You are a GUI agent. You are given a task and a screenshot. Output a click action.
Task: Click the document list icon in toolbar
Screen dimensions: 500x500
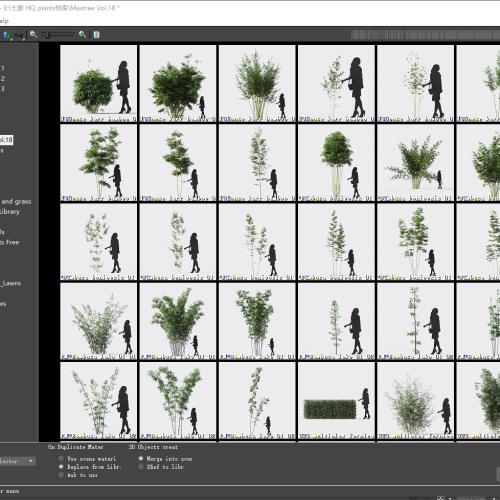point(96,35)
